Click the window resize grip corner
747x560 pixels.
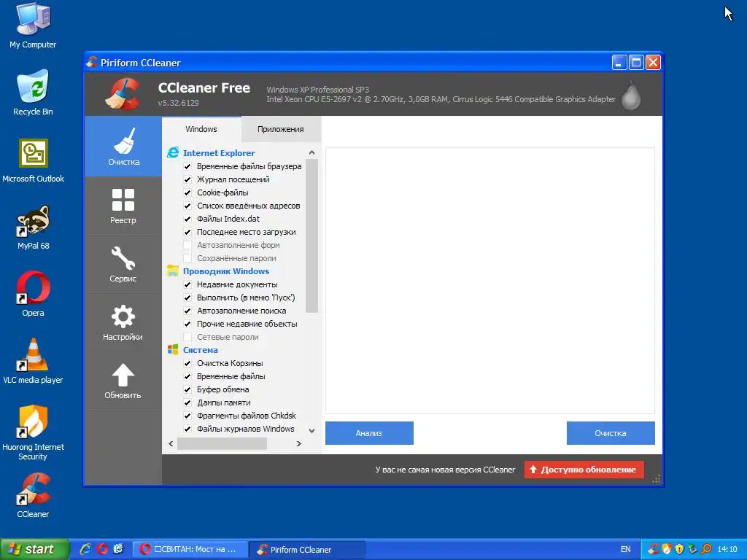657,480
